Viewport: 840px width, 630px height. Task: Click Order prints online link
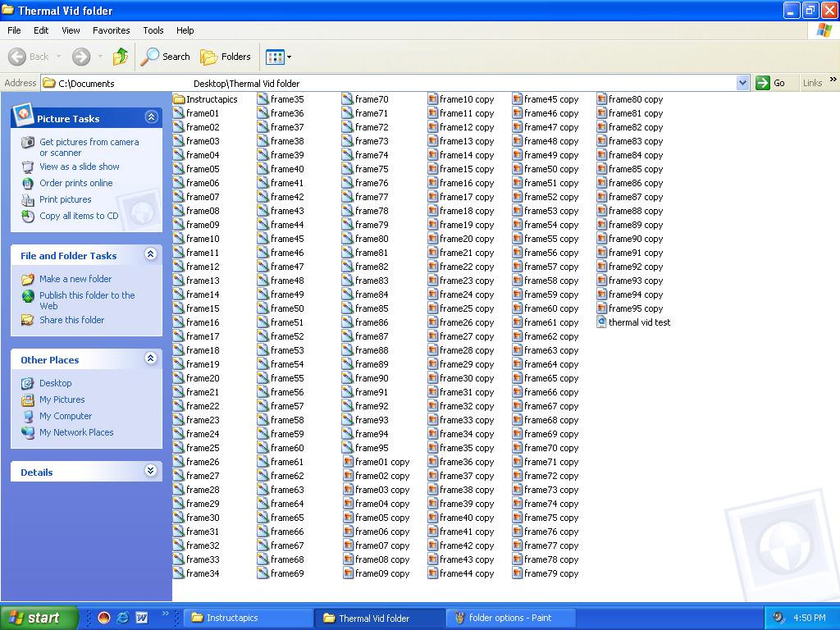76,183
